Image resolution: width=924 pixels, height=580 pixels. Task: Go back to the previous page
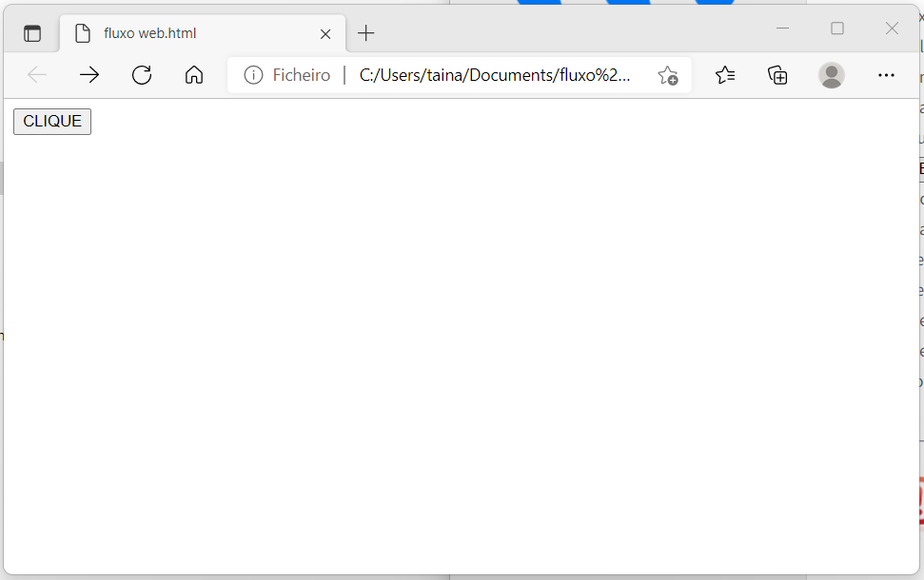point(37,75)
